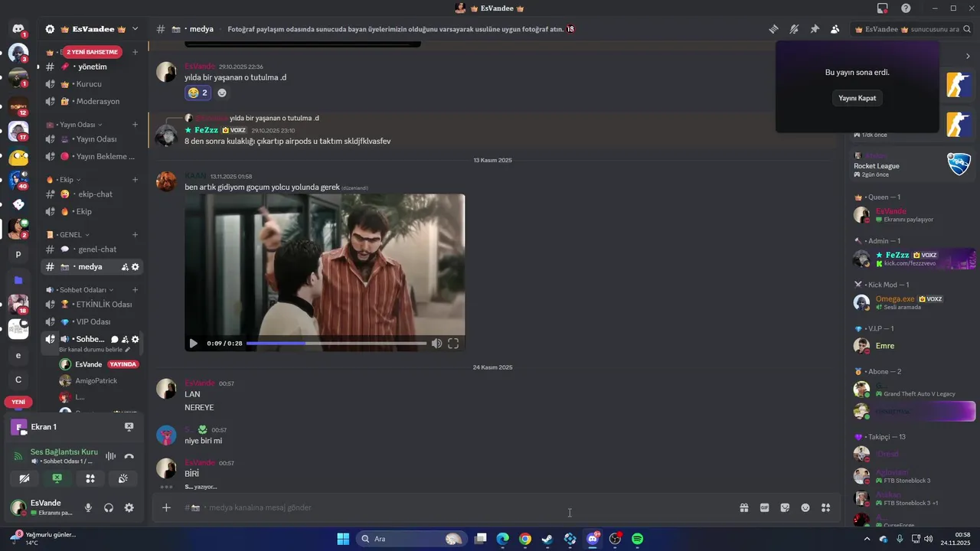This screenshot has width=980, height=551.
Task: Open chat bubble of Sohbet voice channel
Action: point(114,339)
